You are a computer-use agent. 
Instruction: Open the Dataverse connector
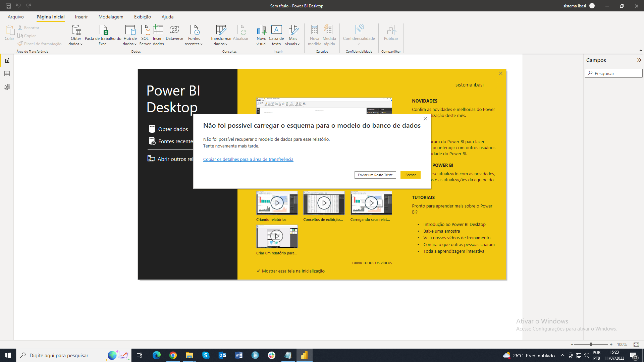(174, 33)
